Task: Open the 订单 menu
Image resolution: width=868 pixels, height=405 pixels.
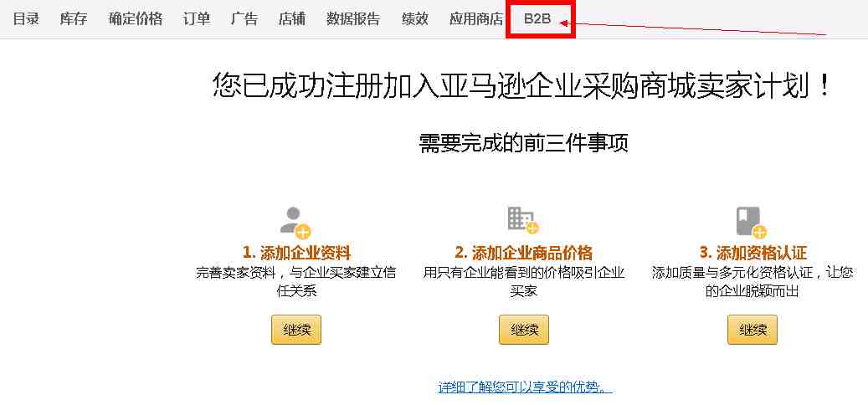Action: click(197, 18)
